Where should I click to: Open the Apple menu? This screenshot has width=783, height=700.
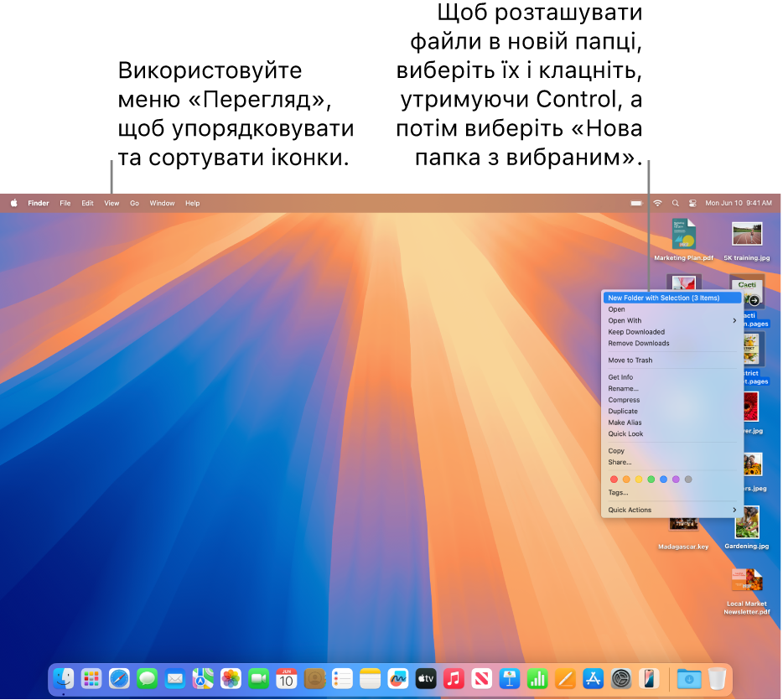14,203
